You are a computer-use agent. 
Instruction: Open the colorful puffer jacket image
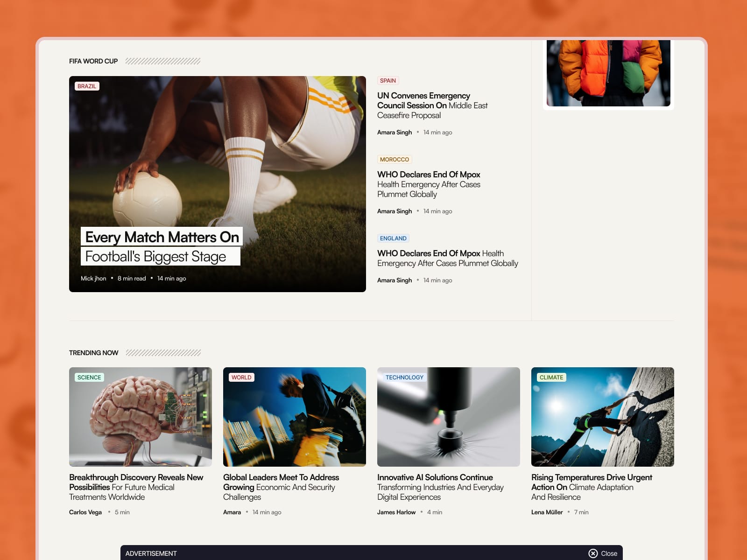tap(608, 73)
